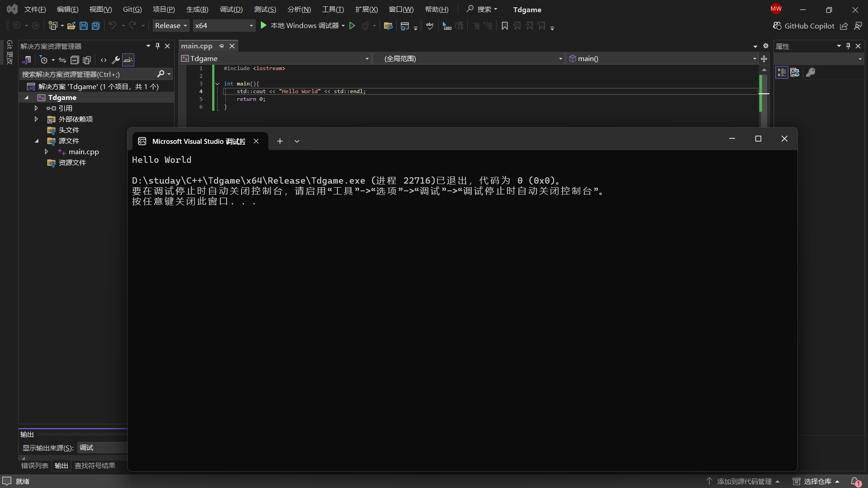868x488 pixels.
Task: Start without debugging using hollow play icon
Action: [352, 26]
